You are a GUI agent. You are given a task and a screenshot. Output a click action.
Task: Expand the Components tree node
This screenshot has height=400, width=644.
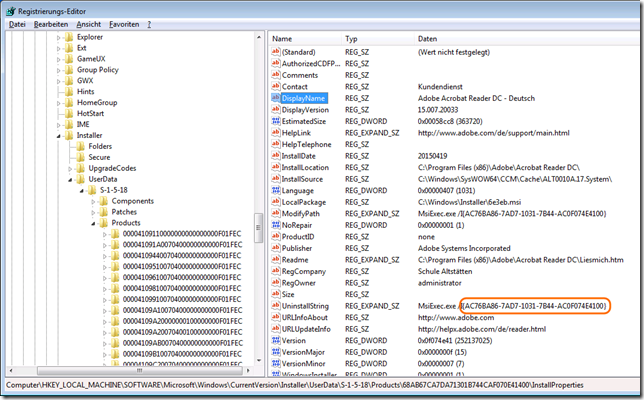point(91,201)
